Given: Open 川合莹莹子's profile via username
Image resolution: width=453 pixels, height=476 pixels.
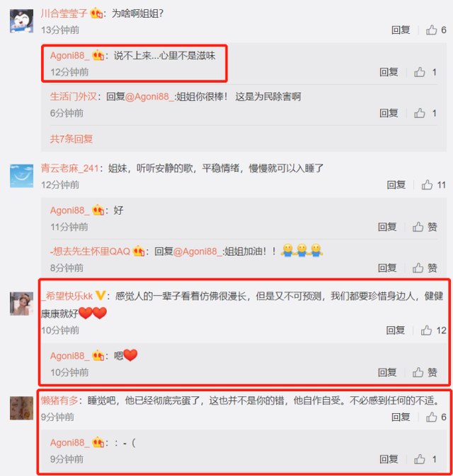Looking at the screenshot, I should [64, 13].
